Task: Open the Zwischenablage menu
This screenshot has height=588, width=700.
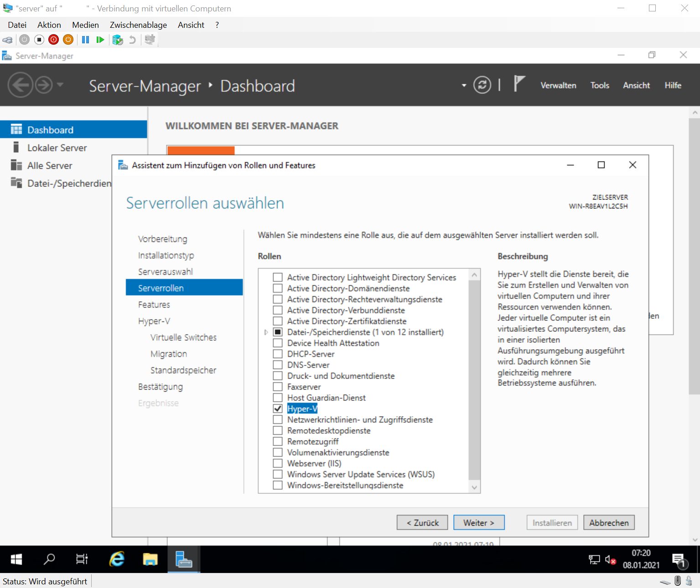Action: coord(138,25)
